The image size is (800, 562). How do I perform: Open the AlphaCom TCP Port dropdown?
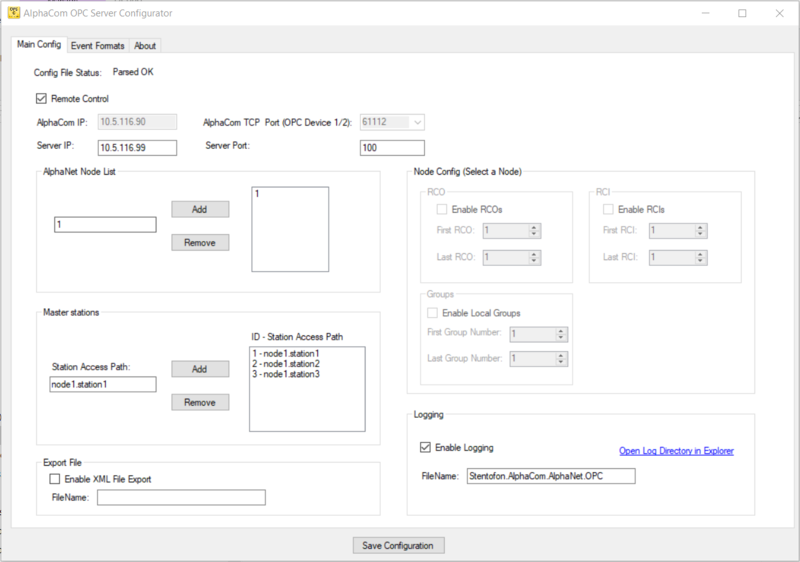click(417, 122)
